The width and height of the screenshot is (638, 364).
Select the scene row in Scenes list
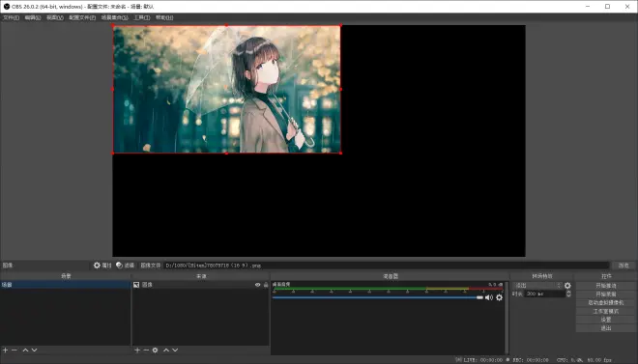click(65, 285)
